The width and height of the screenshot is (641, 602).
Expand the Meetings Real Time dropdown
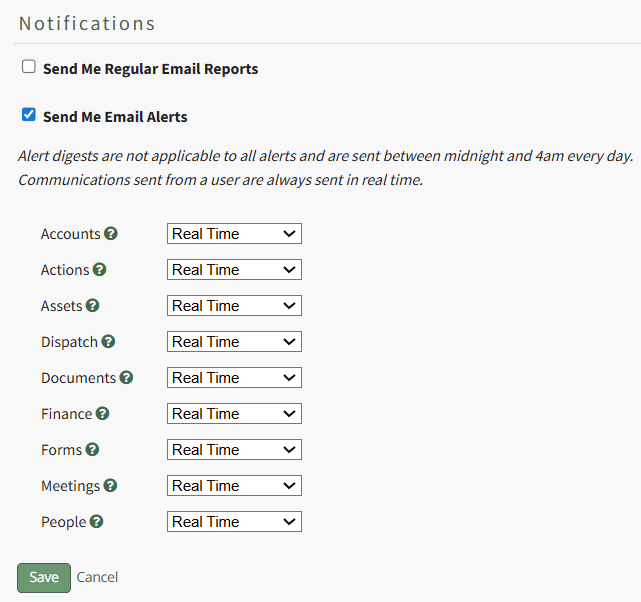[x=234, y=486]
